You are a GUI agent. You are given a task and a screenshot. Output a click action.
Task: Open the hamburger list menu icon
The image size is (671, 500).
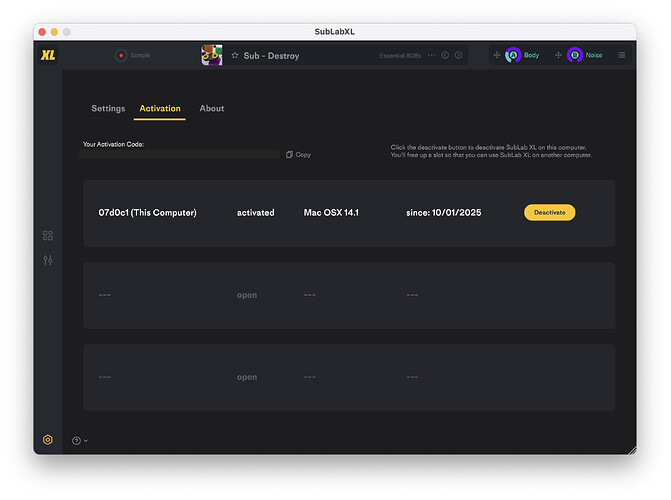621,55
